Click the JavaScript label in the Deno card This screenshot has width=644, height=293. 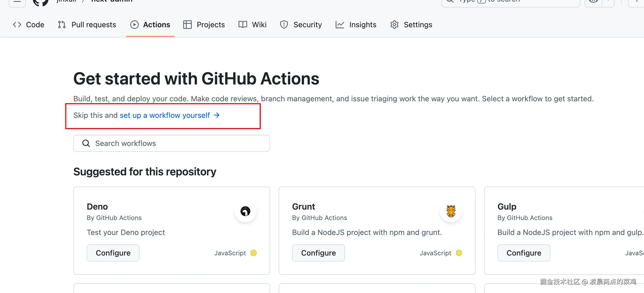tap(230, 253)
